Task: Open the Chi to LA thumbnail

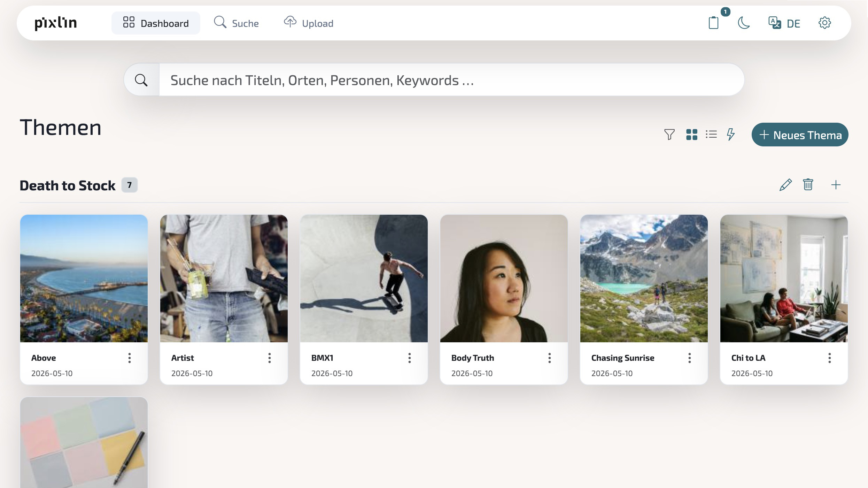Action: click(784, 279)
